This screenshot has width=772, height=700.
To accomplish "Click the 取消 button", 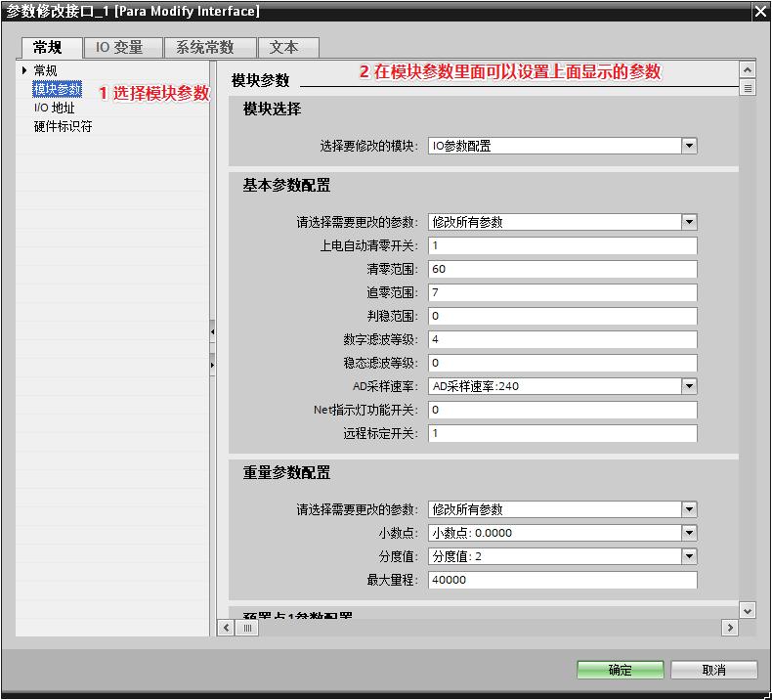I will (x=713, y=670).
